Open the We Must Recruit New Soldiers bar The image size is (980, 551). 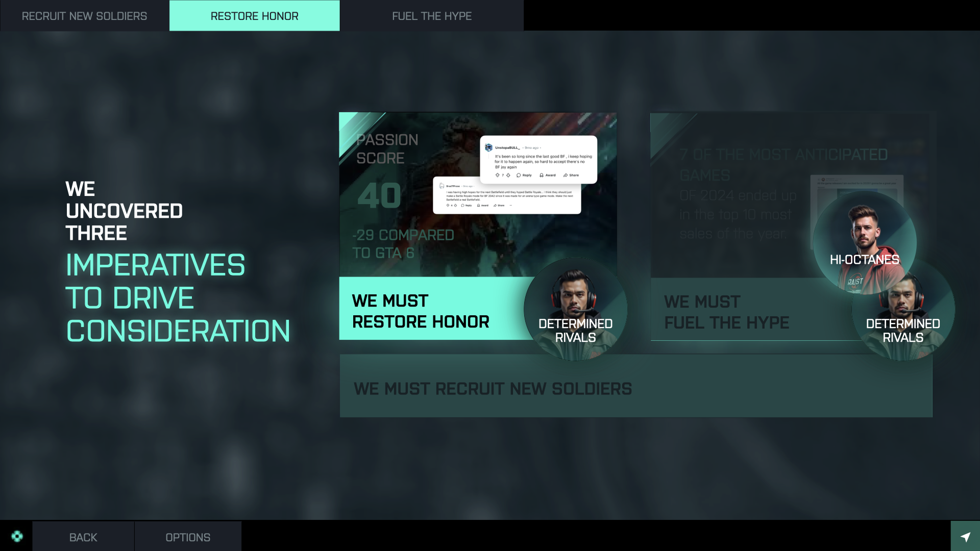click(x=636, y=386)
